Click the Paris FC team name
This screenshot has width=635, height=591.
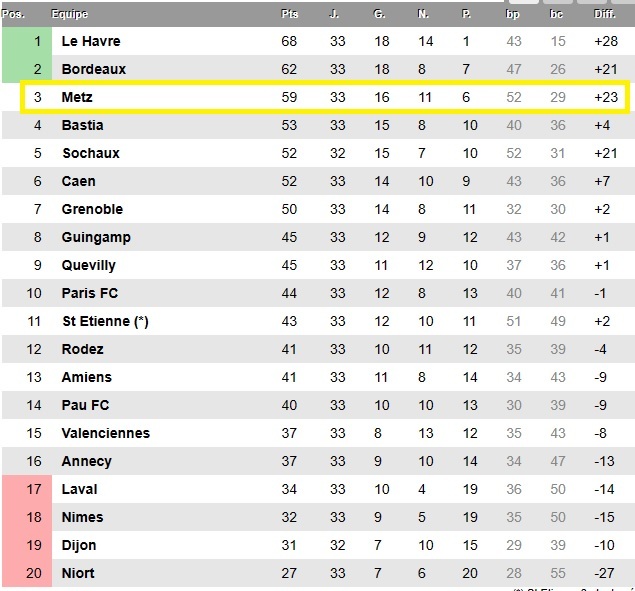click(89, 293)
